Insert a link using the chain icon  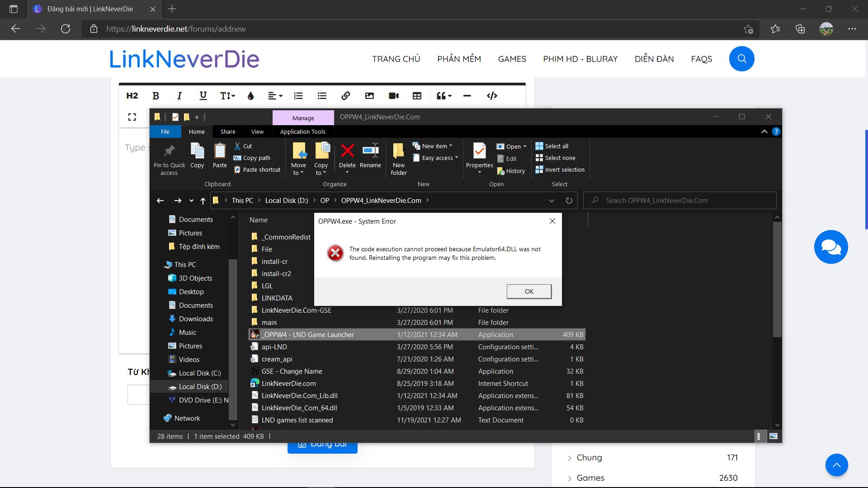pyautogui.click(x=346, y=96)
